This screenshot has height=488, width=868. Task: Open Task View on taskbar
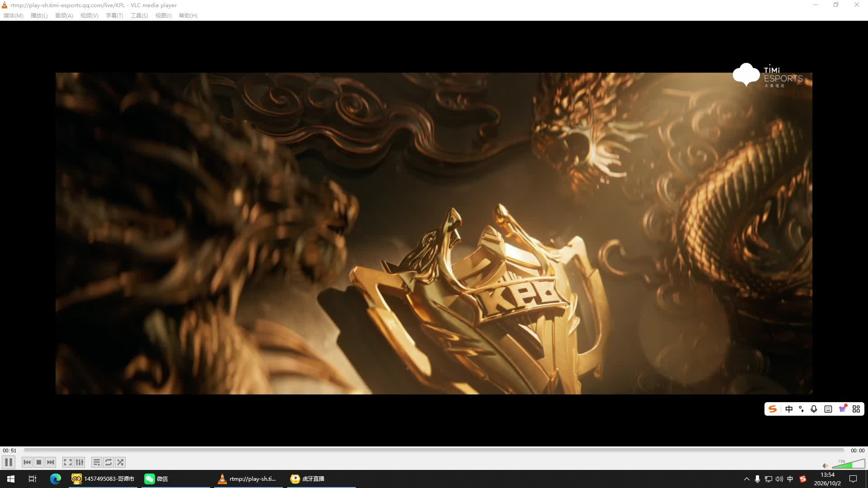coord(33,479)
